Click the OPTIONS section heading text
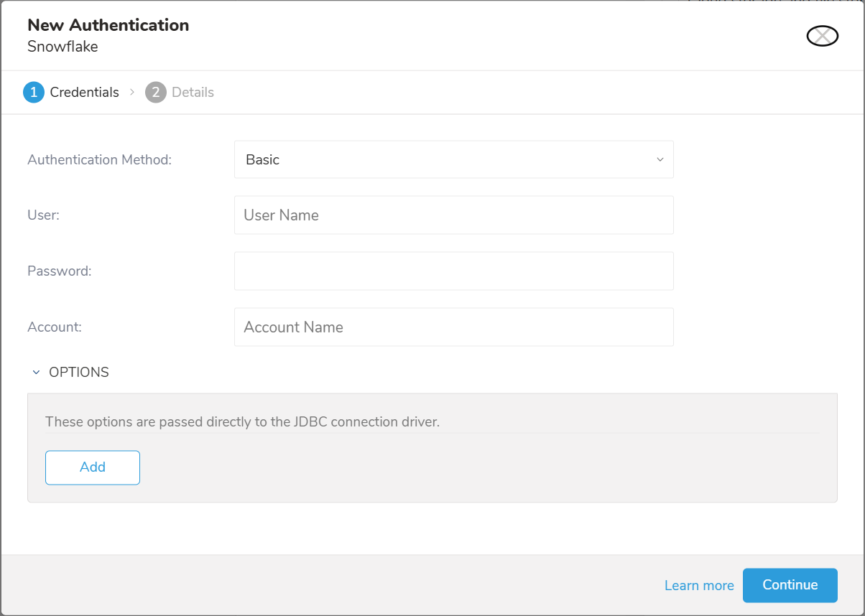 79,373
